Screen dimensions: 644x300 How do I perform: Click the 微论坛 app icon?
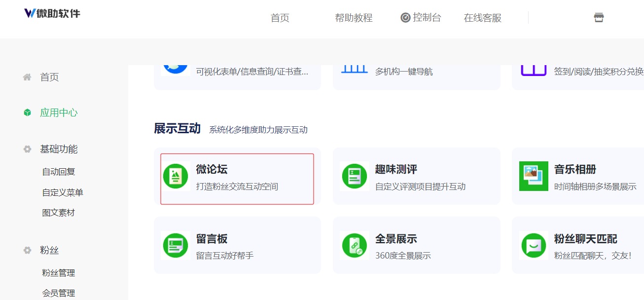point(176,176)
